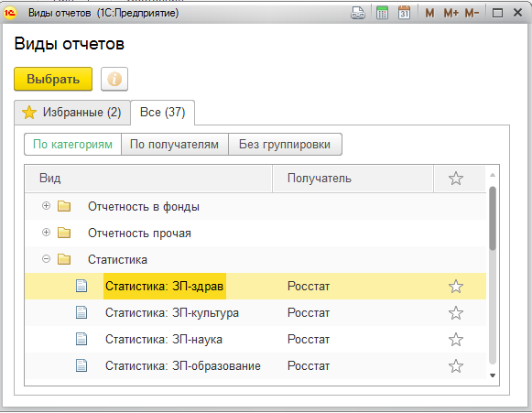This screenshot has height=413, width=532.
Task: Click the M+ memory add button
Action: tap(451, 13)
